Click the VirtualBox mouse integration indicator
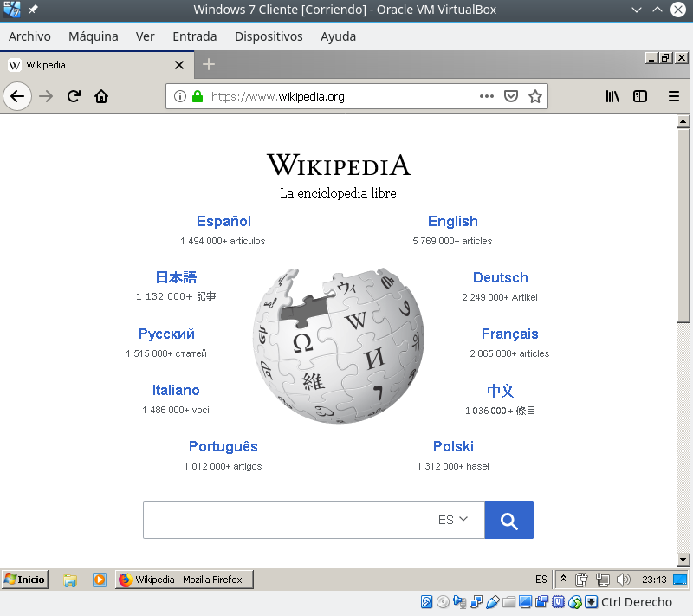 pos(575,602)
